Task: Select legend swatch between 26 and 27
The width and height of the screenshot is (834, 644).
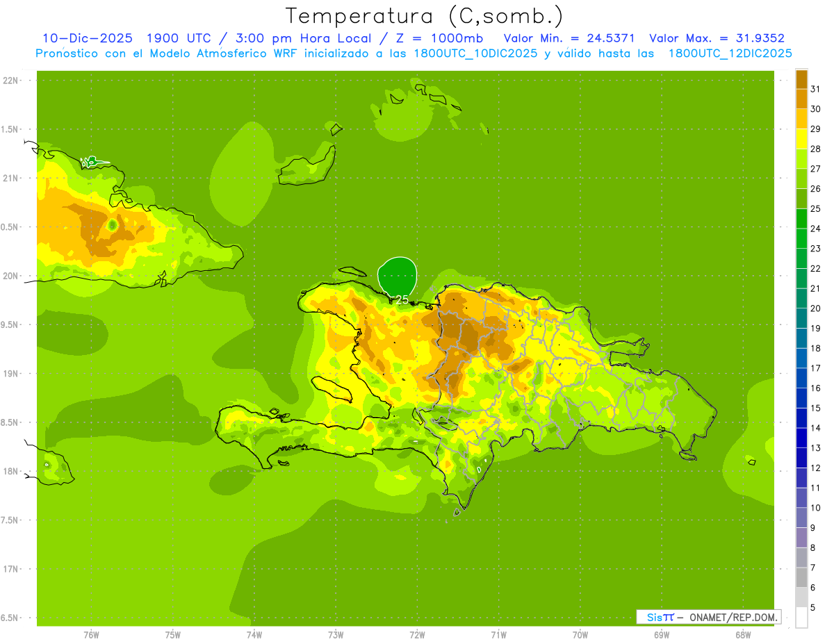Action: click(x=801, y=179)
